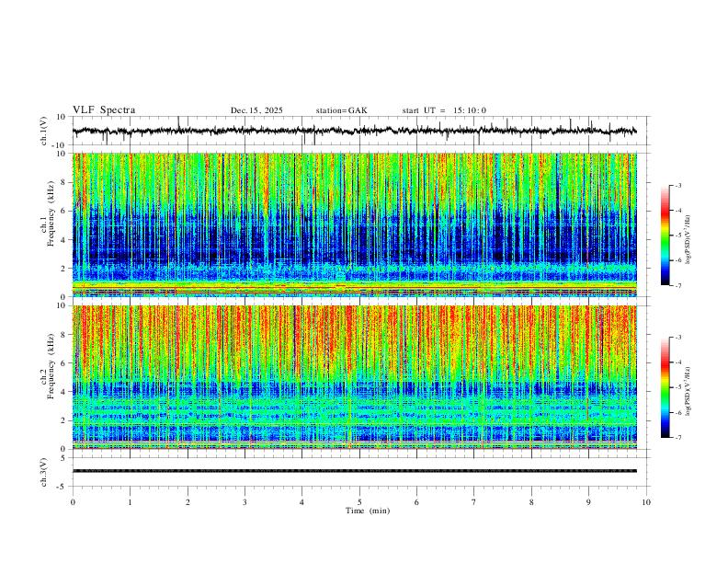Click the '3' tick on the time axis
The width and height of the screenshot is (728, 563).
(245, 502)
